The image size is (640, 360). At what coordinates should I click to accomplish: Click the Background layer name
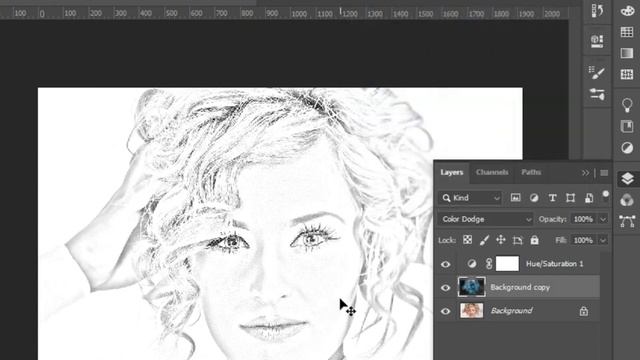click(511, 311)
